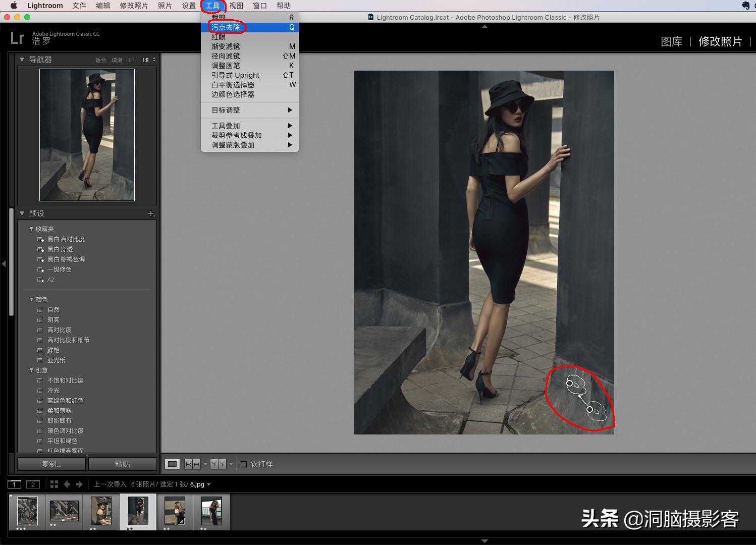Choose 污点去除 from the tools menu
The width and height of the screenshot is (756, 545).
pyautogui.click(x=226, y=27)
